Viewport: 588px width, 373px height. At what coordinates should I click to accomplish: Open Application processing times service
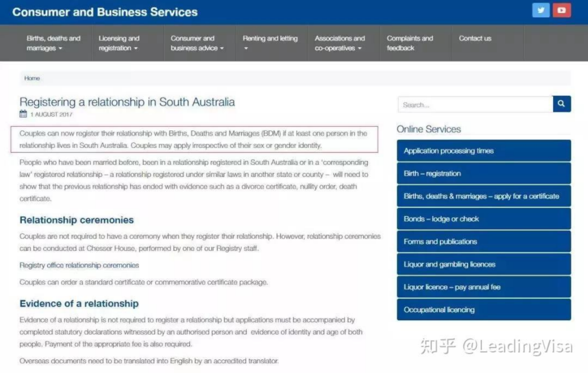point(484,151)
